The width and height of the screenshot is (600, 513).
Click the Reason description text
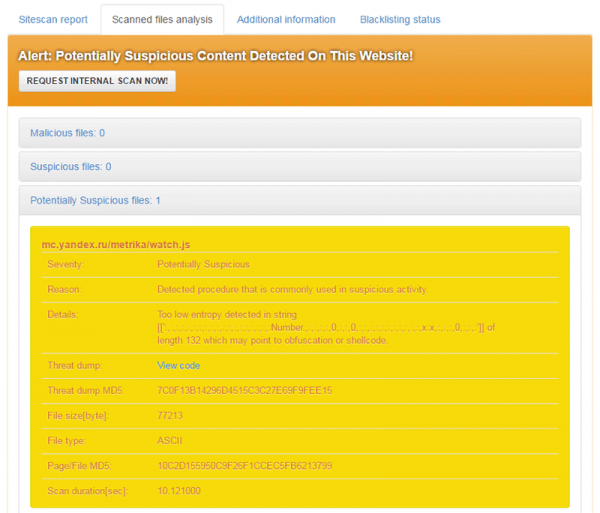(293, 289)
